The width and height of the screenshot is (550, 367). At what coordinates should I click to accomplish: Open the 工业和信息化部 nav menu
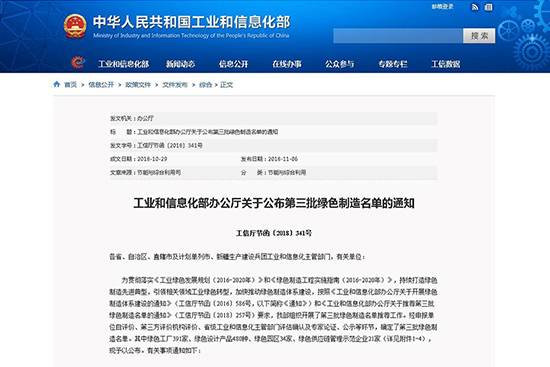pos(123,64)
